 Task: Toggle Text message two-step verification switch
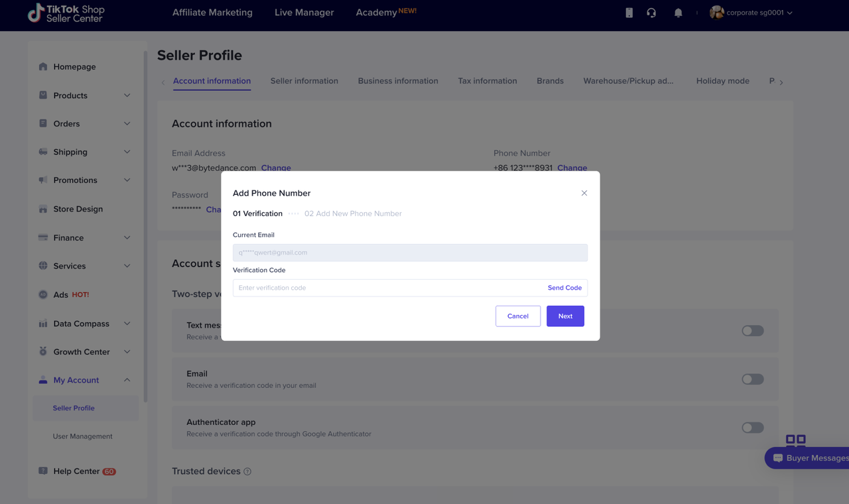pyautogui.click(x=752, y=331)
